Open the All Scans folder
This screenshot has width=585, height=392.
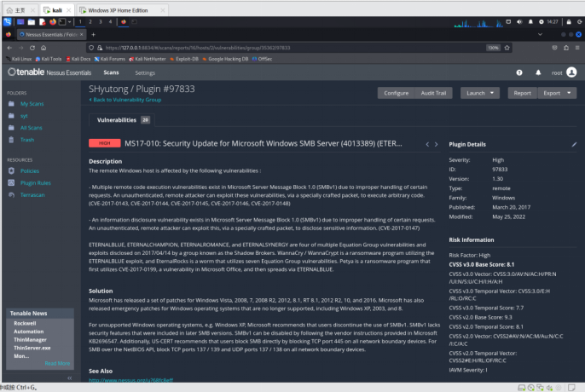32,128
